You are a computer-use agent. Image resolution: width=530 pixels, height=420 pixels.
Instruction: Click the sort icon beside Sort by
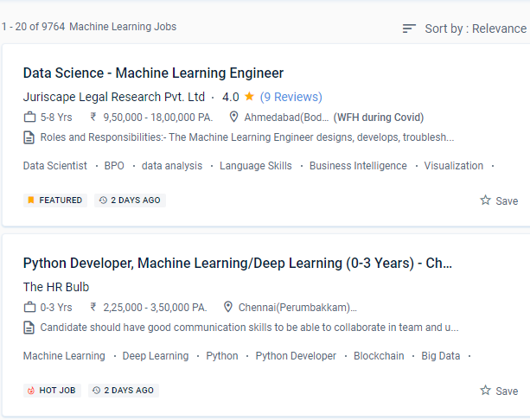pyautogui.click(x=410, y=29)
